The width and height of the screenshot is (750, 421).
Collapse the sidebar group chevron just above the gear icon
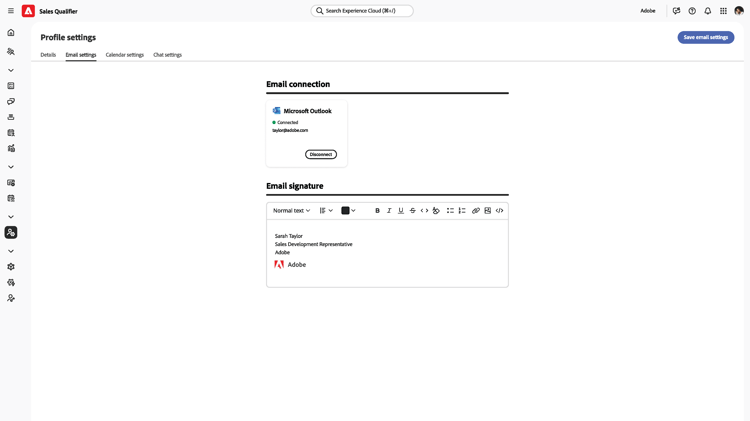(11, 251)
